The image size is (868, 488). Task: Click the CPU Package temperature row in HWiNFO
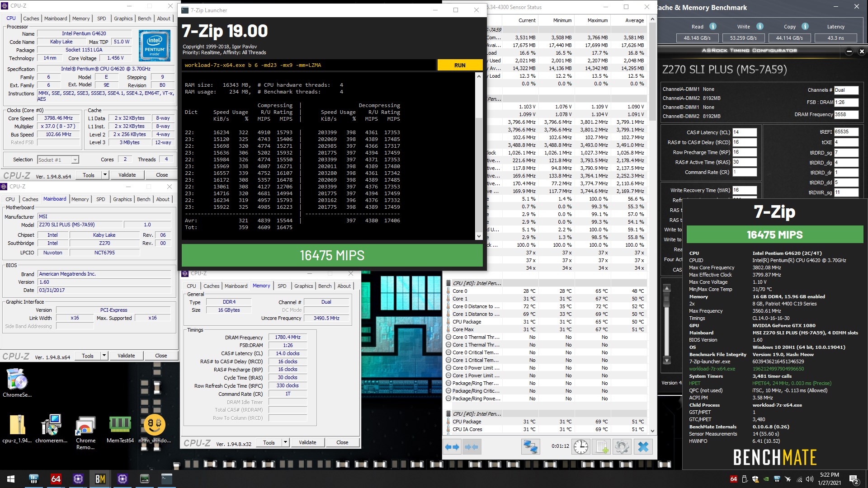[x=546, y=322]
